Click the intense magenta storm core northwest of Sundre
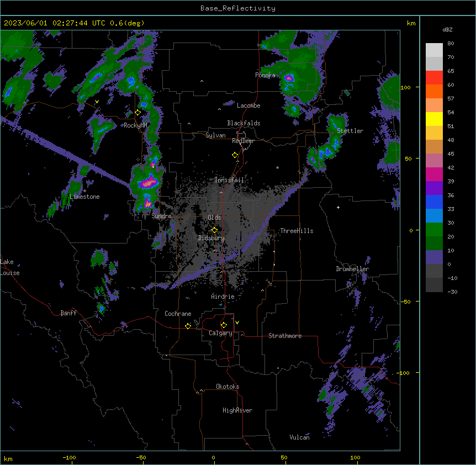 point(148,183)
